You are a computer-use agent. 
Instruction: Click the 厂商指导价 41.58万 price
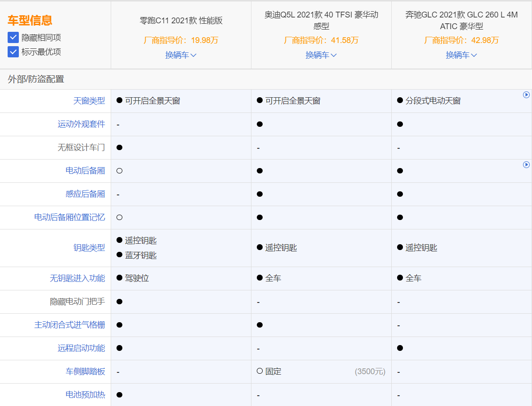[x=321, y=40]
